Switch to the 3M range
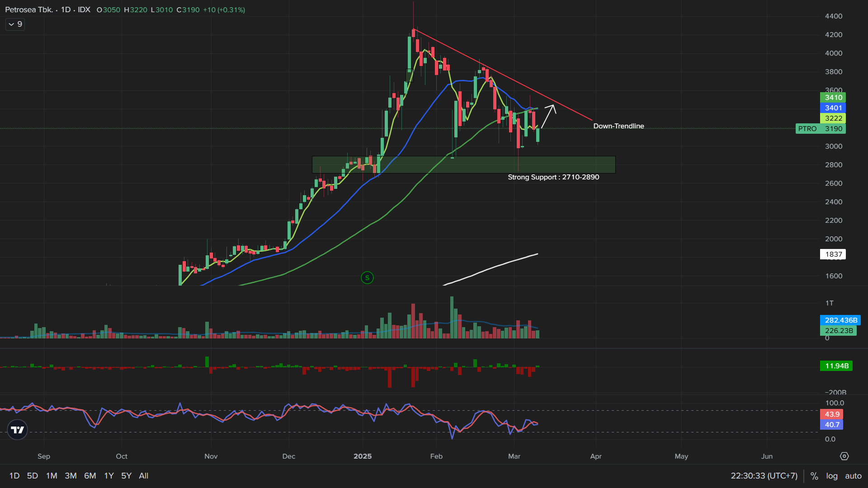This screenshot has width=868, height=488. tap(71, 476)
